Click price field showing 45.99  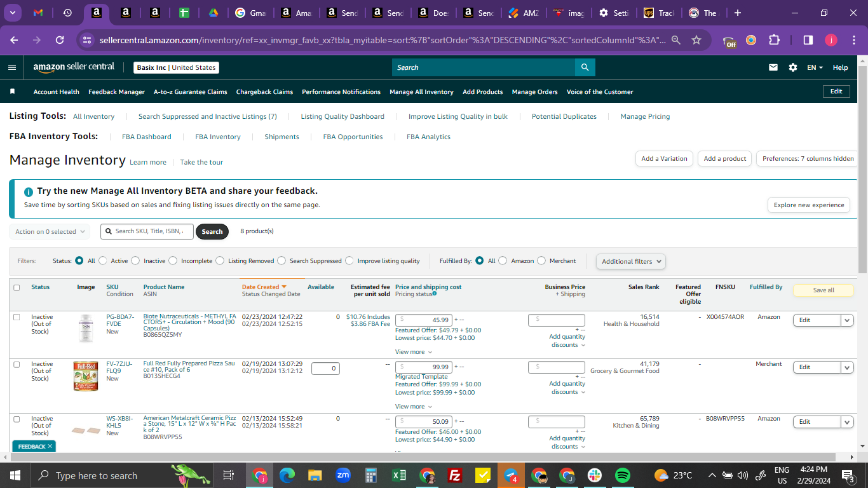(423, 320)
